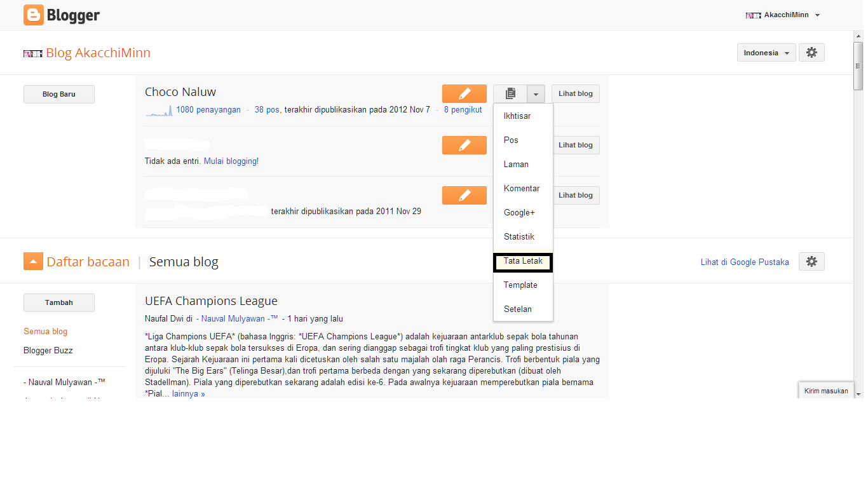The height and width of the screenshot is (488, 868).
Task: Click Mulai blogging! link
Action: [231, 161]
